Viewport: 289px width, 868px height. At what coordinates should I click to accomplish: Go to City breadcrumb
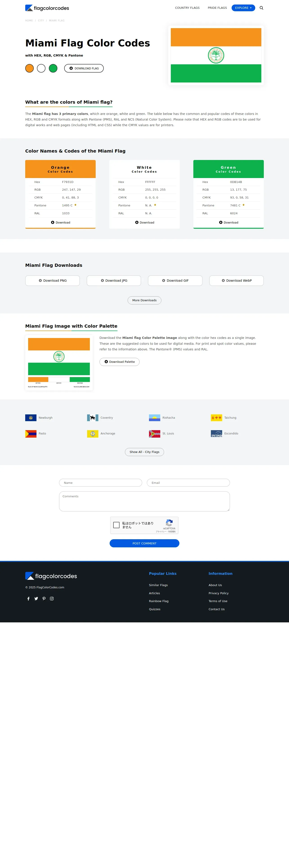click(41, 21)
